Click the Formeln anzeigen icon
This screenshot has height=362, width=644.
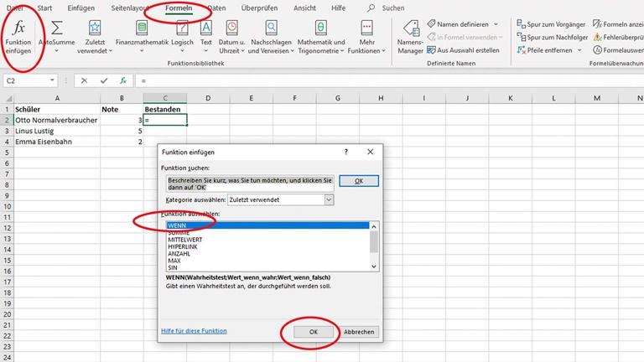pyautogui.click(x=597, y=24)
